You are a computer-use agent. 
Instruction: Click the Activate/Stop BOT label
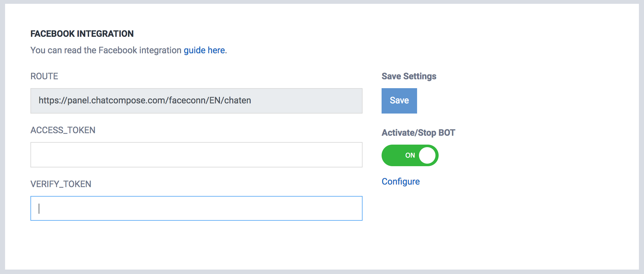pos(418,133)
